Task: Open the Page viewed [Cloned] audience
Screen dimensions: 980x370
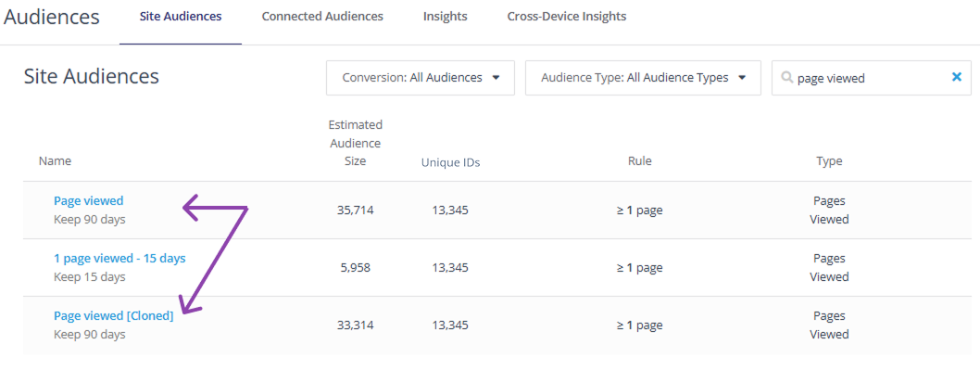Action: click(114, 315)
